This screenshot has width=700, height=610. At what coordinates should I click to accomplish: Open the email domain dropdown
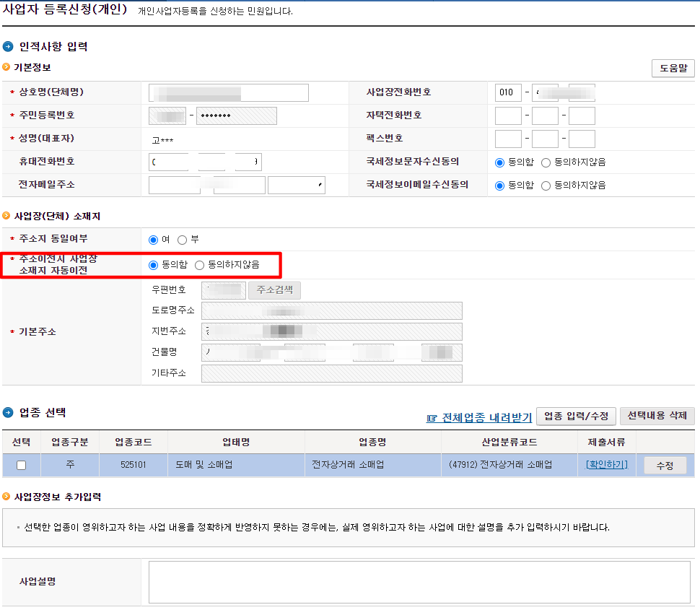(296, 185)
